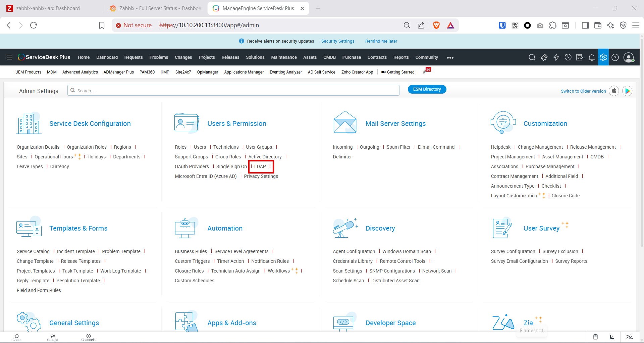Open the Google Play store icon
This screenshot has height=343, width=644.
(627, 91)
